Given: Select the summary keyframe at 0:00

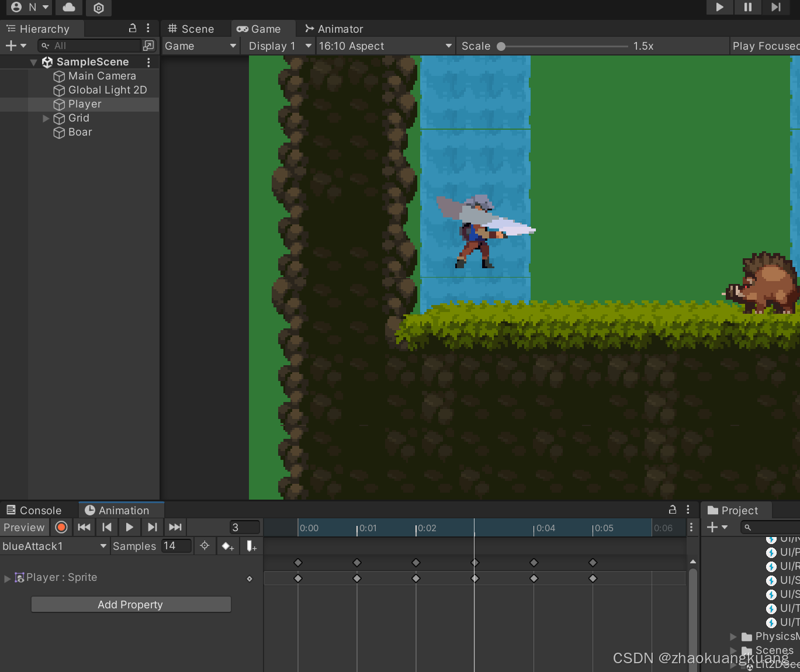Looking at the screenshot, I should (x=298, y=563).
